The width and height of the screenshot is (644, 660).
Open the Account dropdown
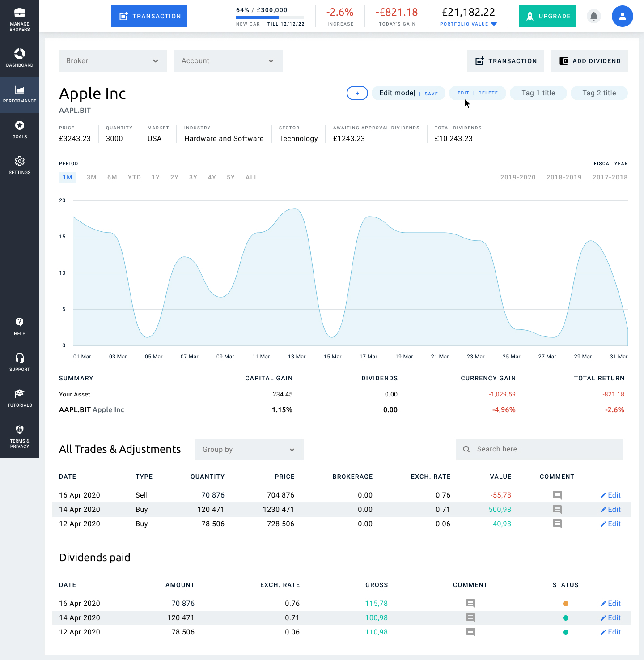pyautogui.click(x=229, y=61)
